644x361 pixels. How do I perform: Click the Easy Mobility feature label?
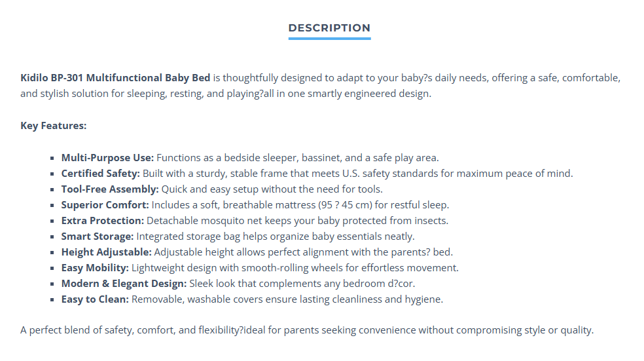(x=96, y=268)
